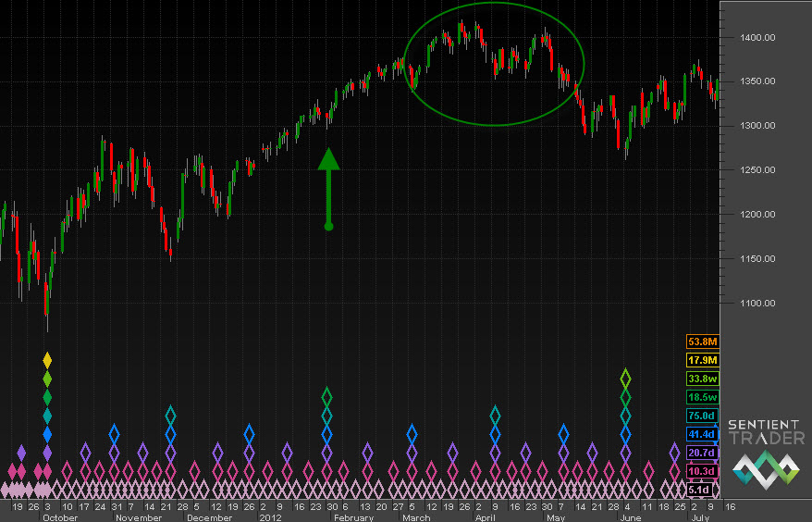Click the February label on the date axis
Viewport: 812px width, 522px height.
(353, 517)
